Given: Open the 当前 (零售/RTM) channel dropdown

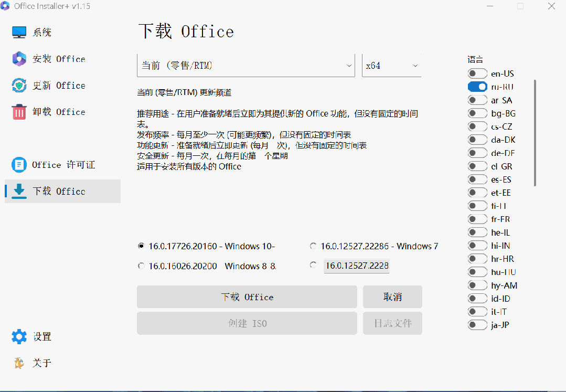Looking at the screenshot, I should point(245,66).
